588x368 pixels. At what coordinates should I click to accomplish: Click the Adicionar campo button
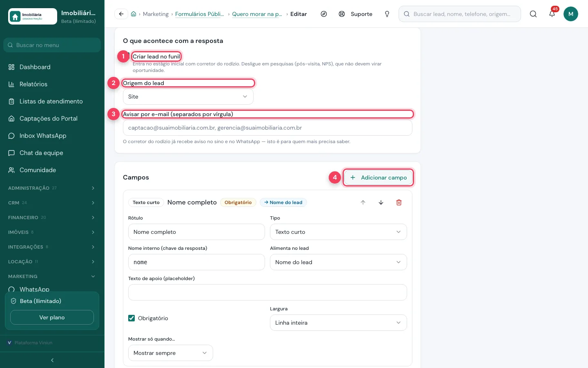pos(378,177)
